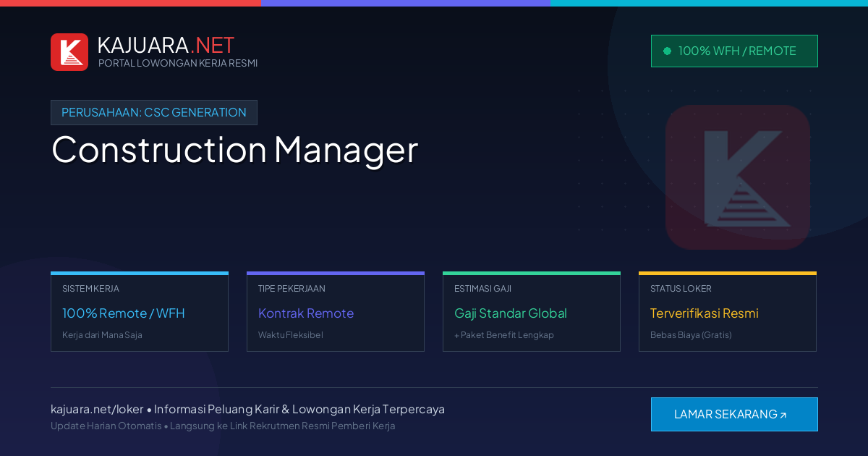Click the + Paket Benefit Lengkap caption
The height and width of the screenshot is (456, 868).
tap(504, 335)
